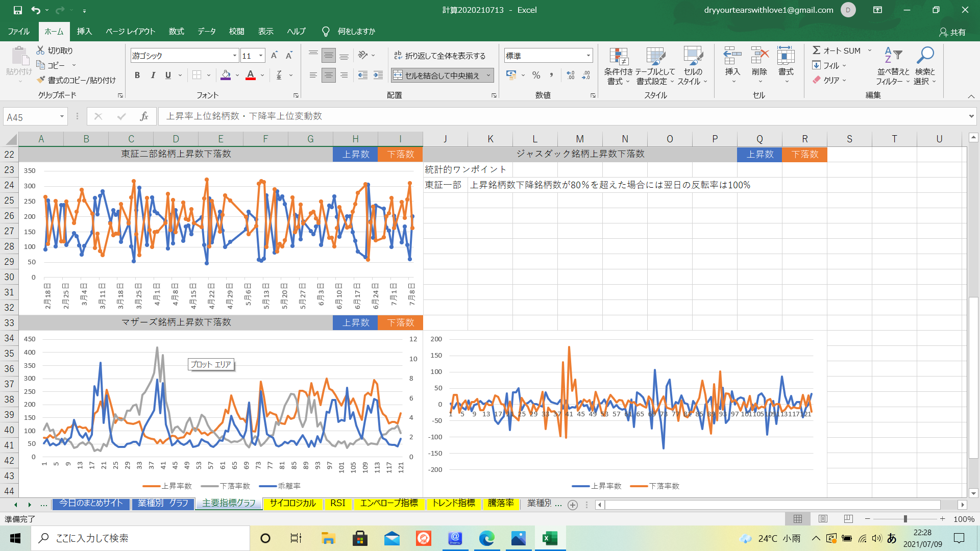The height and width of the screenshot is (551, 980).
Task: Click the Conditional Formatting icon
Action: coord(618,57)
